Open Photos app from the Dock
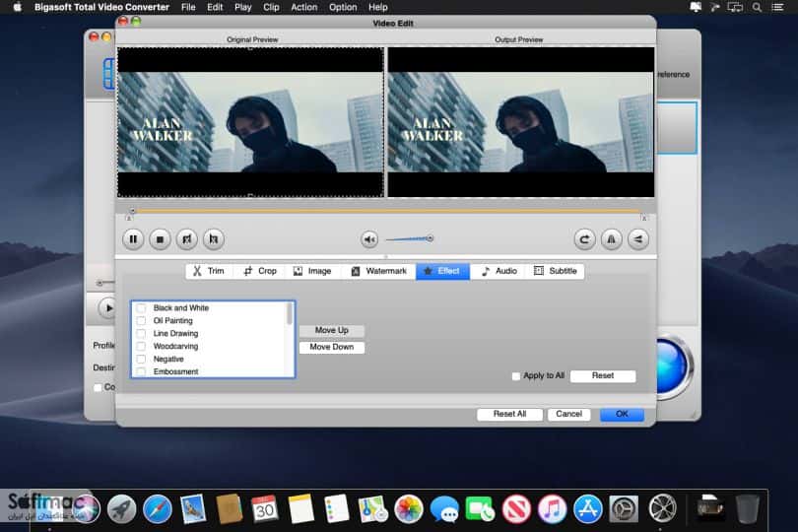The height and width of the screenshot is (532, 798). click(x=408, y=508)
